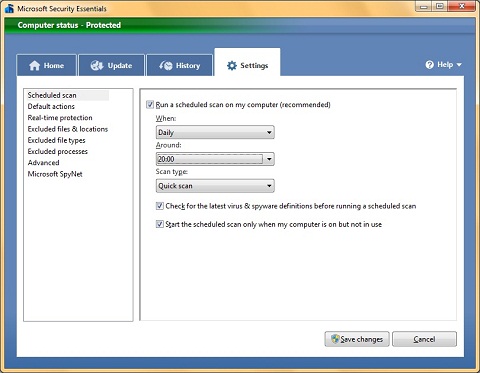The width and height of the screenshot is (480, 373).
Task: Open the When dropdown showing Daily
Action: (x=215, y=132)
